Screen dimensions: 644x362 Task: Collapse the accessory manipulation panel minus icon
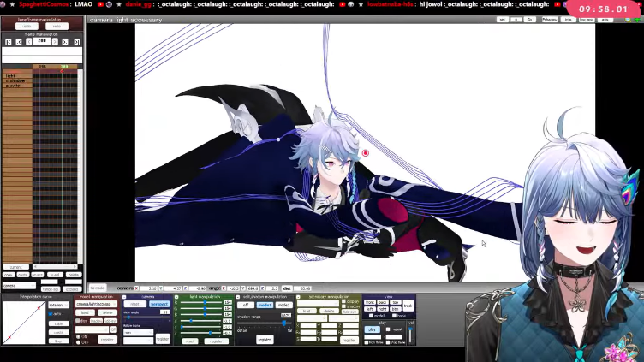[x=299, y=297]
